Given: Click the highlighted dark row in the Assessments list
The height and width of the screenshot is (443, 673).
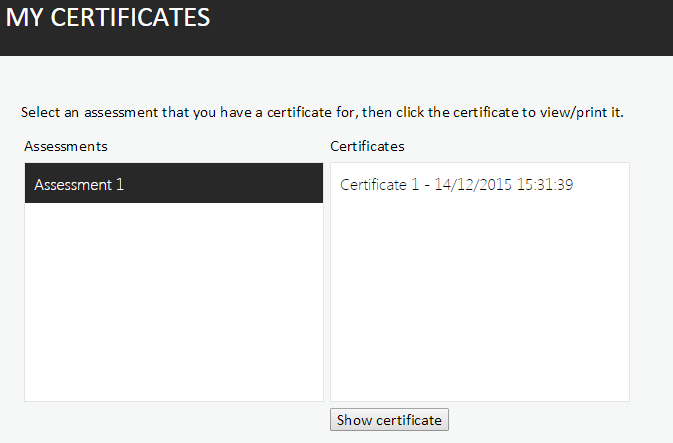Looking at the screenshot, I should (174, 183).
